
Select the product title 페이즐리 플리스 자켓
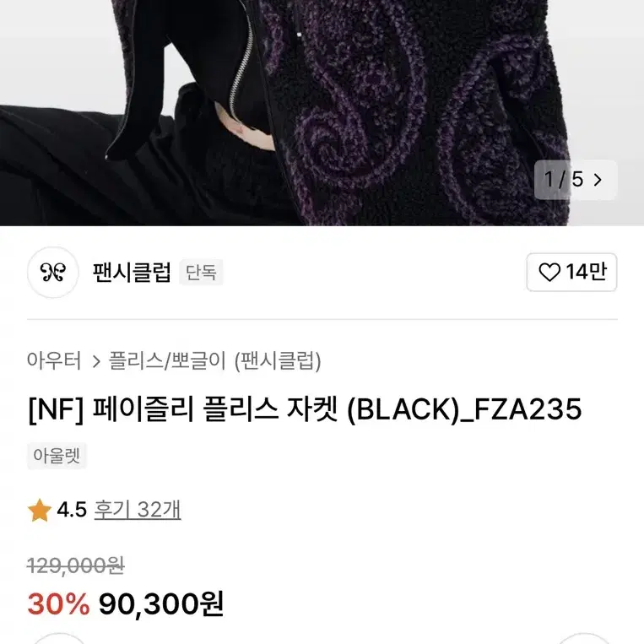click(x=215, y=409)
